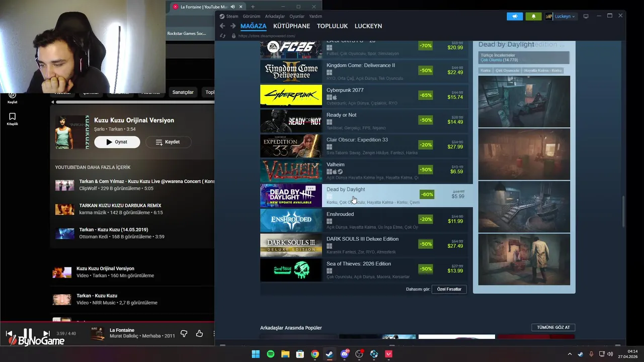Close the La Fontaine YouTube Music tab

(x=241, y=7)
